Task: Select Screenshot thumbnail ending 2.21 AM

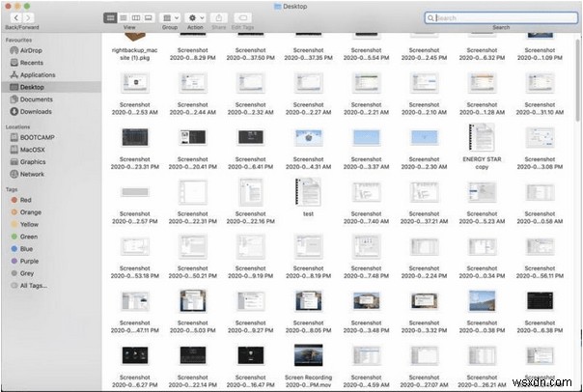Action: click(366, 83)
